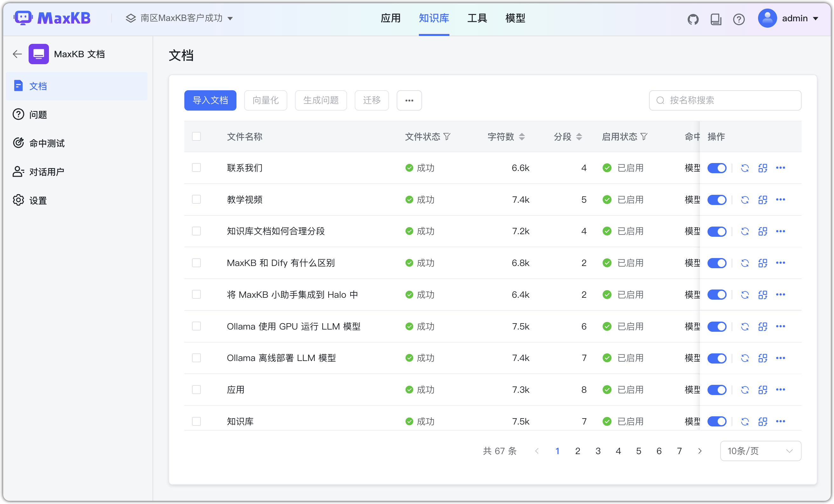Open the GitHub repository icon

tap(693, 19)
